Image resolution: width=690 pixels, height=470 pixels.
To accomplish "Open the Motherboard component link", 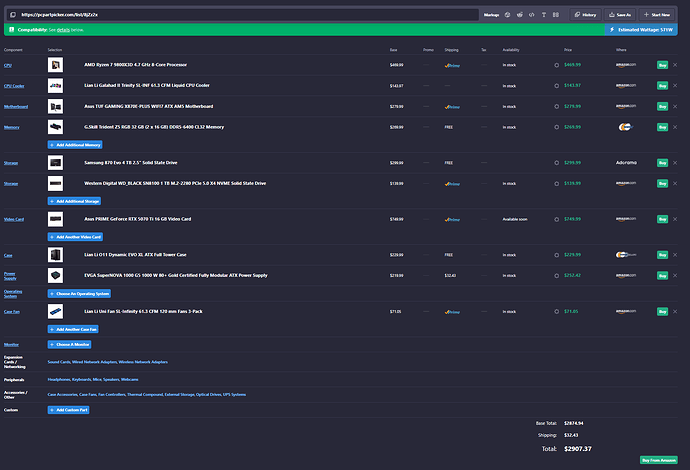I will pyautogui.click(x=16, y=106).
